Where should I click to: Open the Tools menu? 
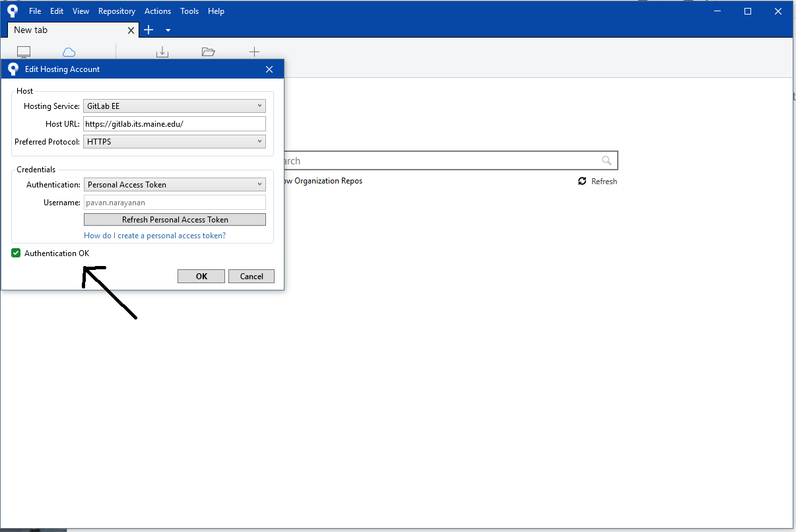coord(189,11)
